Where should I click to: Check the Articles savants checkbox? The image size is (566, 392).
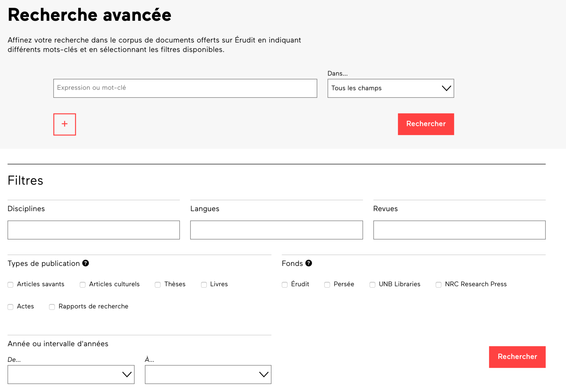click(x=11, y=285)
